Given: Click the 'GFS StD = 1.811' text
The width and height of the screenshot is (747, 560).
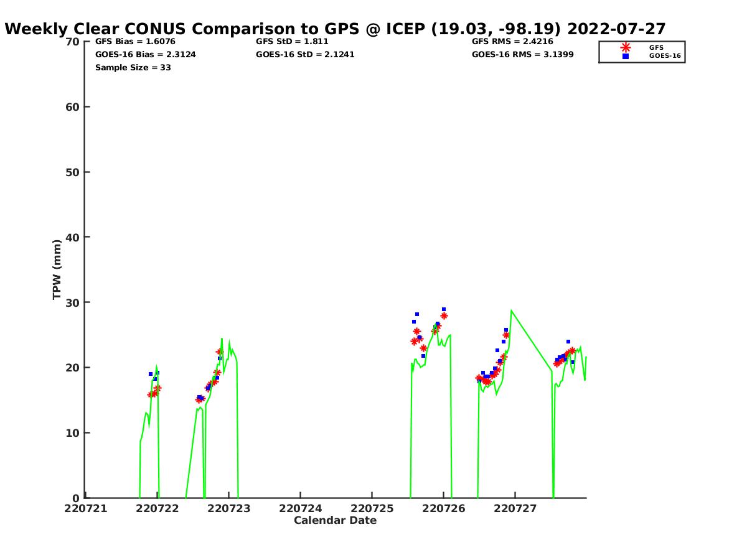Looking at the screenshot, I should point(292,42).
